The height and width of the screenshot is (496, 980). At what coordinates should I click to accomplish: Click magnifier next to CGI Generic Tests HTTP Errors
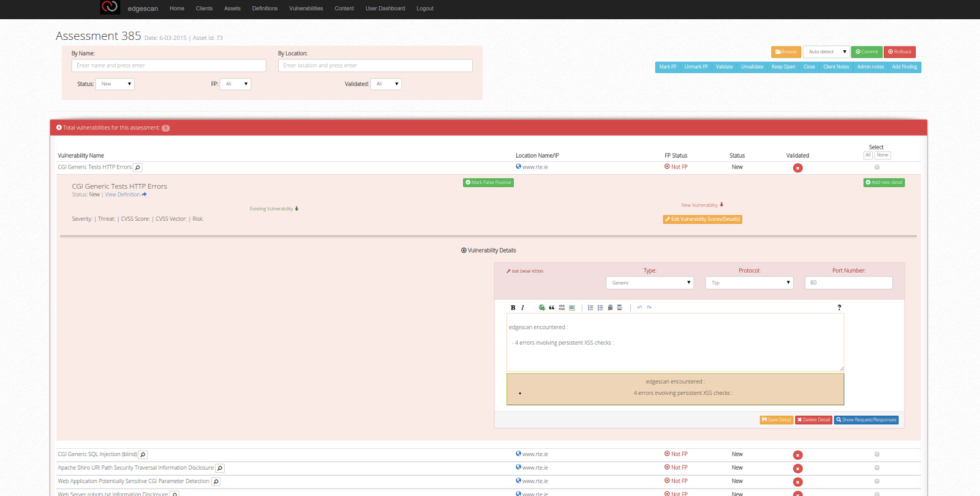pyautogui.click(x=138, y=167)
